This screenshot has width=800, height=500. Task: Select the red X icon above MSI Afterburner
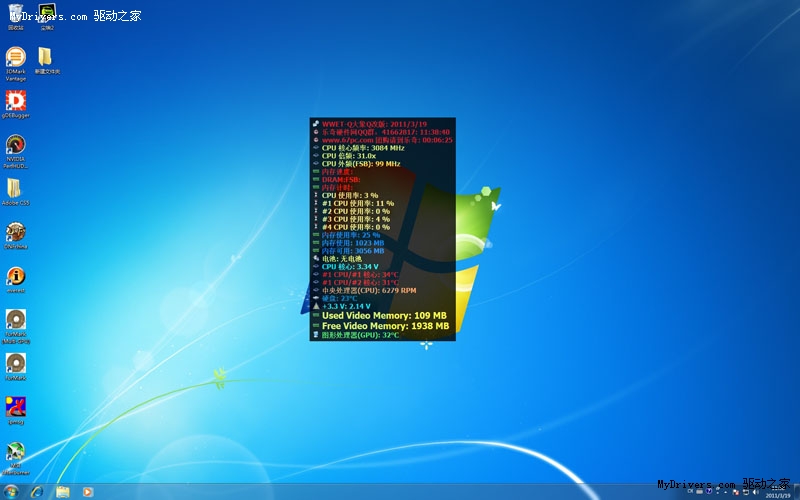click(16, 411)
